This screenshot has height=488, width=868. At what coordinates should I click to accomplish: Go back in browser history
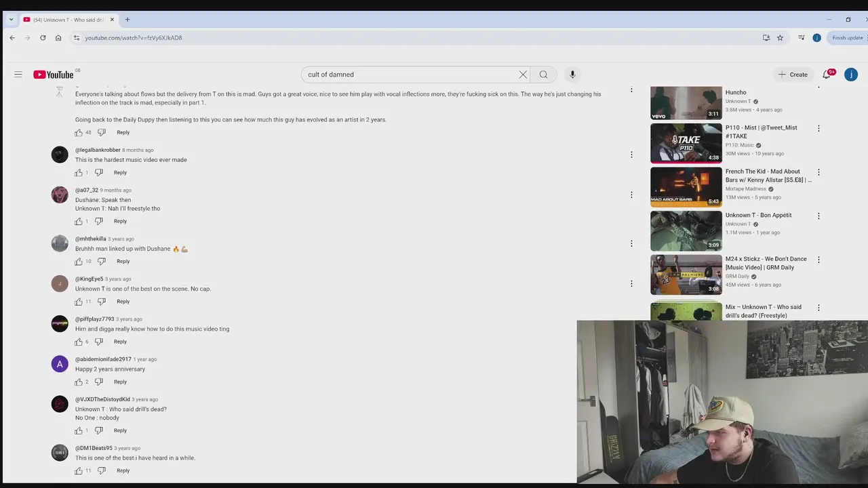coord(12,38)
